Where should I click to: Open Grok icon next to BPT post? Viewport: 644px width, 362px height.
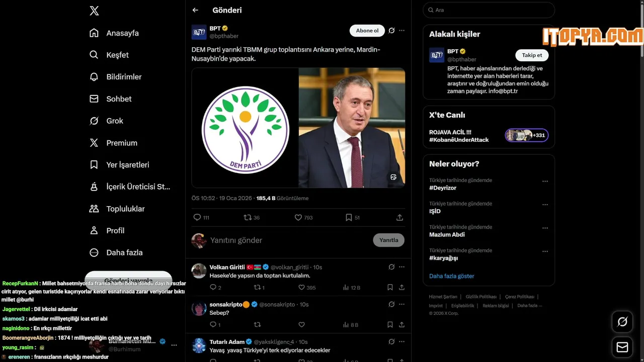tap(391, 31)
